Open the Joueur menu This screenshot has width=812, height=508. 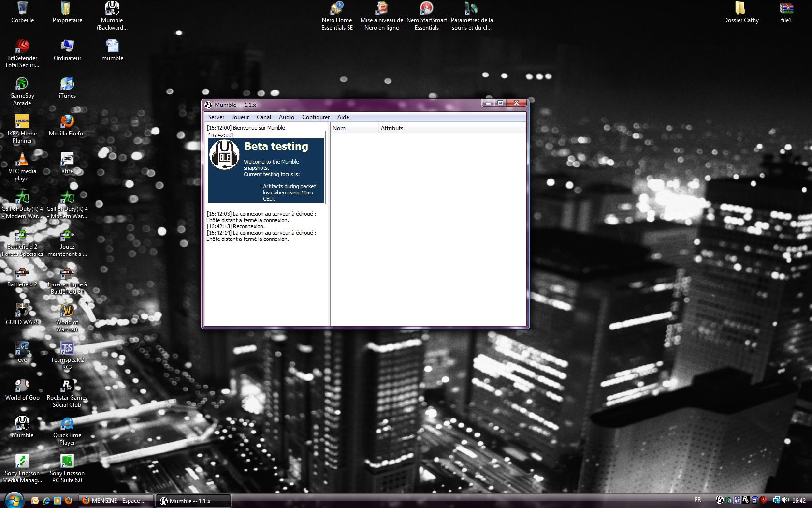click(x=240, y=117)
